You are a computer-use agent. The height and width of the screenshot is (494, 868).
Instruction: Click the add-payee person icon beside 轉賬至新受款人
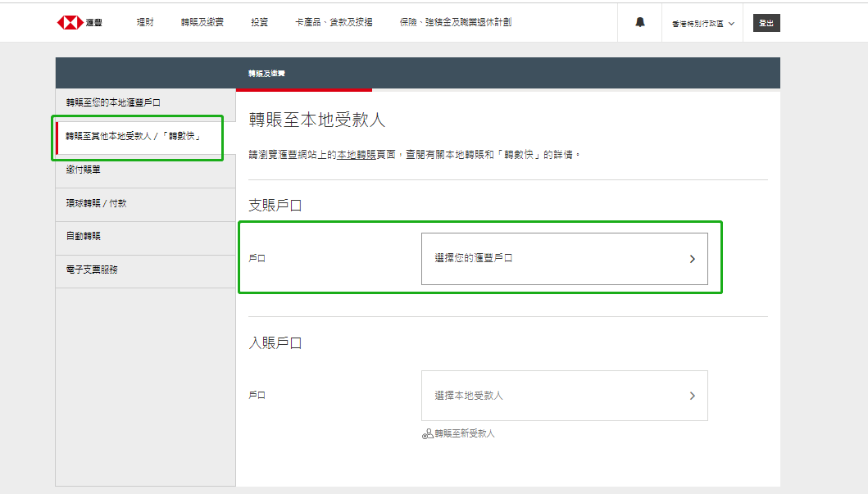(x=428, y=433)
